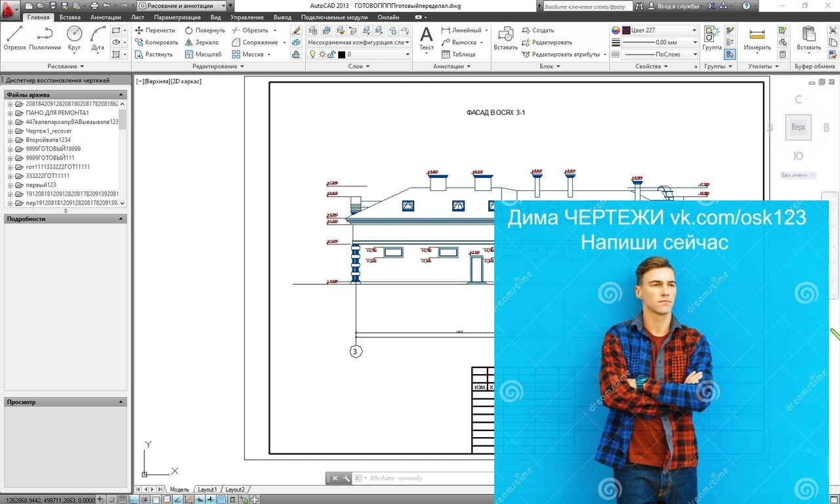This screenshot has height=504, width=840.
Task: Open the Рисование и аннотации workspace dropdown
Action: (x=182, y=5)
